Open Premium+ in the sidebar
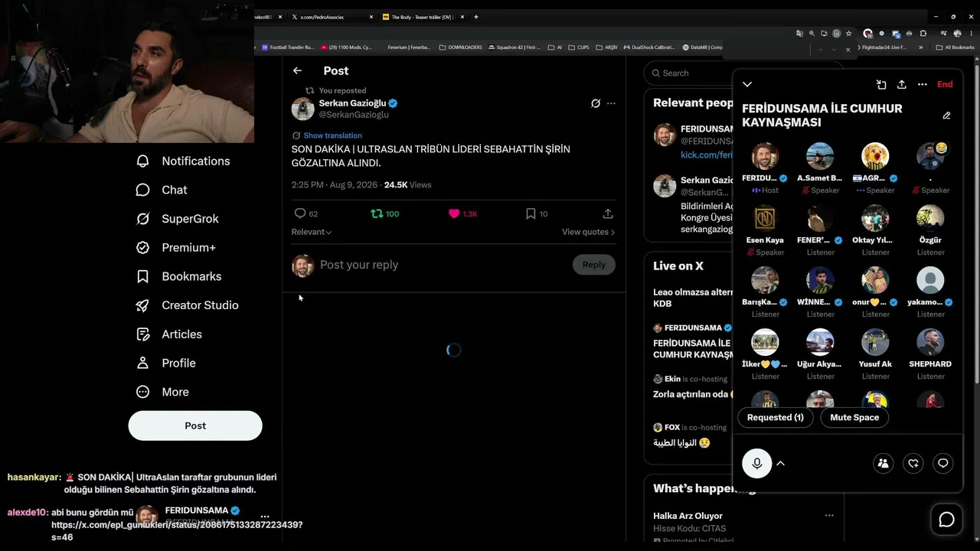This screenshot has width=980, height=551. [176, 247]
